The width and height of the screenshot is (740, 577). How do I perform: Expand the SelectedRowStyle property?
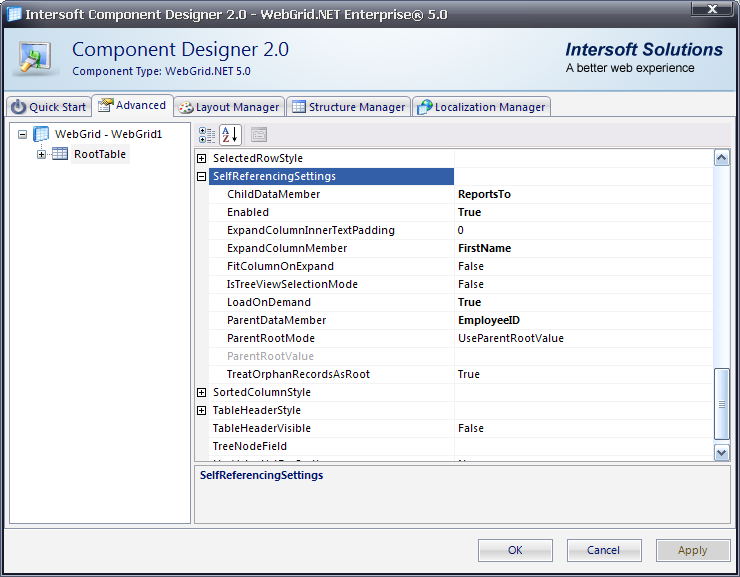tap(202, 158)
